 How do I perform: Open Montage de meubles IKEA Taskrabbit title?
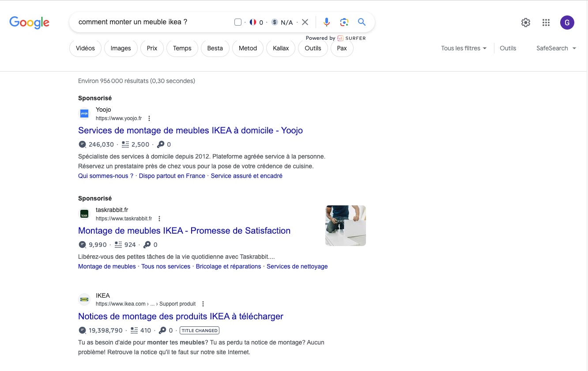point(184,231)
